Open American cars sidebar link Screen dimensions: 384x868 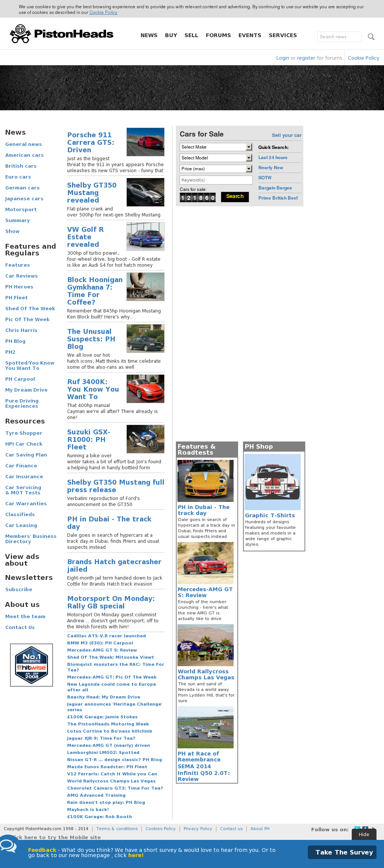pyautogui.click(x=24, y=155)
